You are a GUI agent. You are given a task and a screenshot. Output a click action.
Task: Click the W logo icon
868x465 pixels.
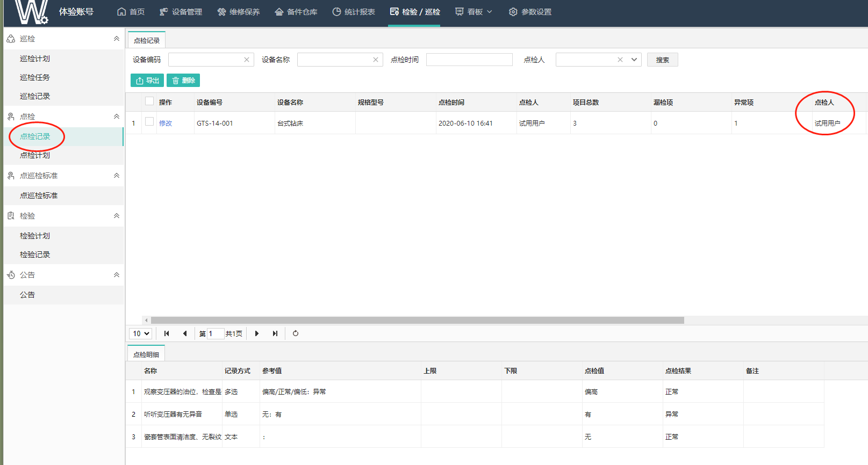(x=31, y=12)
